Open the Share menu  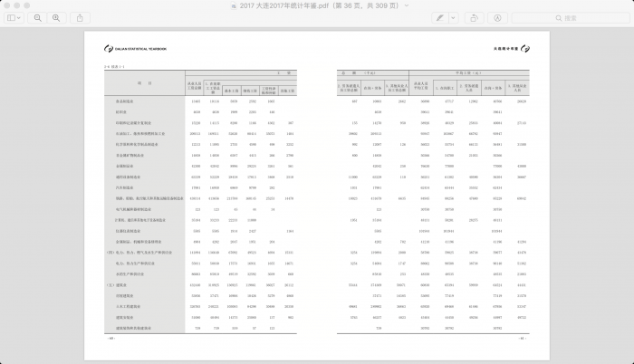80,17
